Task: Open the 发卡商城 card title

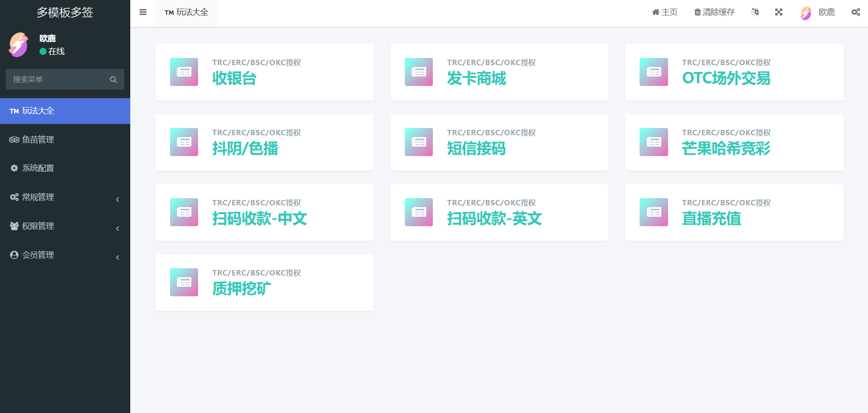Action: [x=476, y=78]
